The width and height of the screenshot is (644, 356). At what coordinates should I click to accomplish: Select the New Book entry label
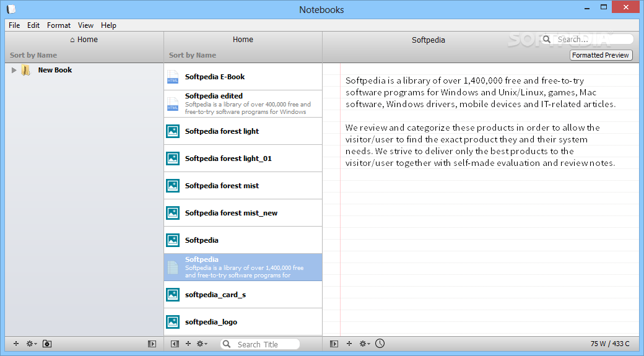point(55,70)
